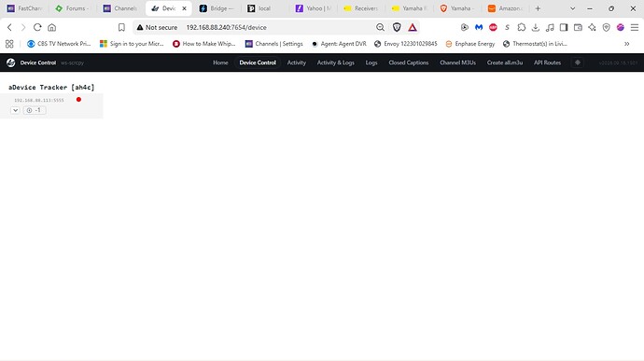
Task: Click the -1 timer button
Action: pyautogui.click(x=35, y=110)
